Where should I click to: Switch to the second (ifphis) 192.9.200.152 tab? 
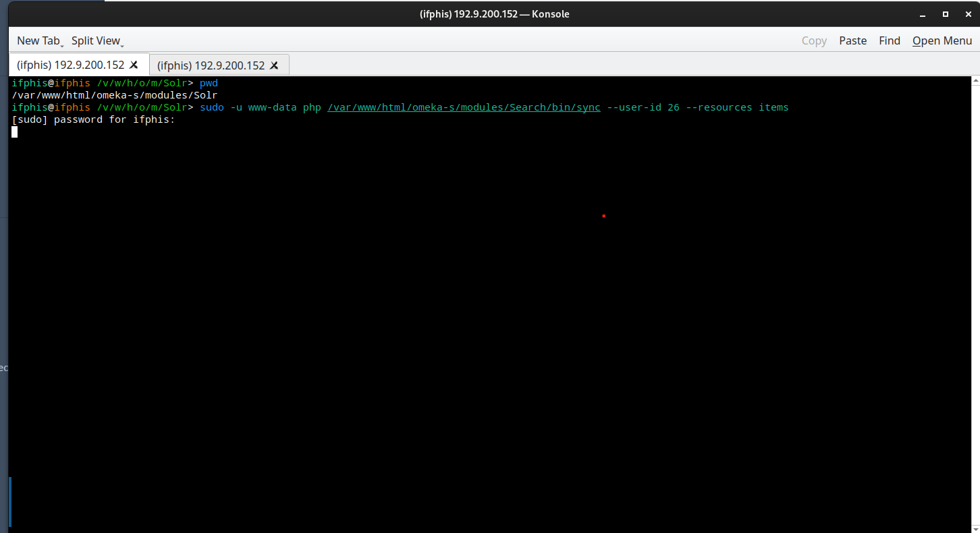click(211, 65)
